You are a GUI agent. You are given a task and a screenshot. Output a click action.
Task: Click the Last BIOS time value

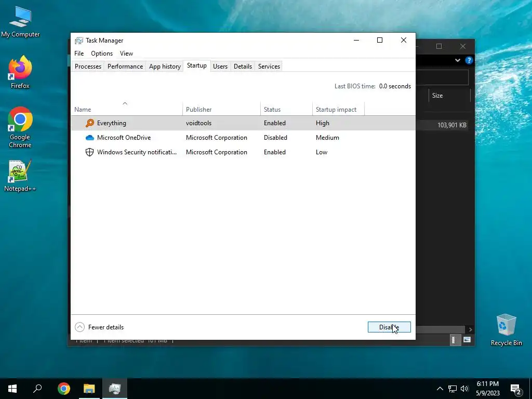click(395, 86)
